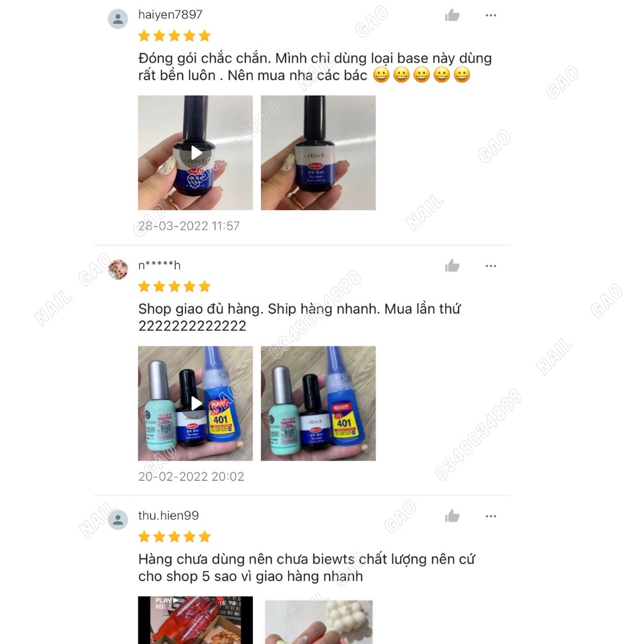Screen dimensions: 644x644
Task: Click the n*****h username
Action: tap(159, 265)
